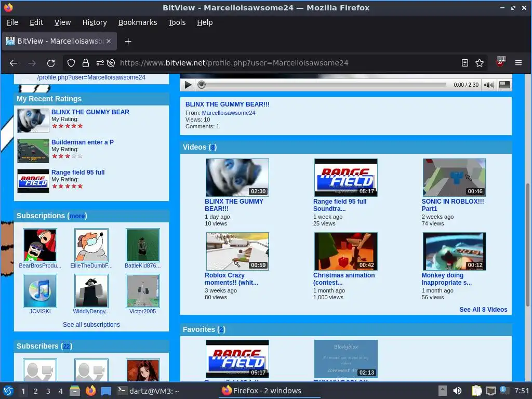532x399 pixels.
Task: Open the Range Field favorite video thumbnail
Action: pyautogui.click(x=237, y=359)
